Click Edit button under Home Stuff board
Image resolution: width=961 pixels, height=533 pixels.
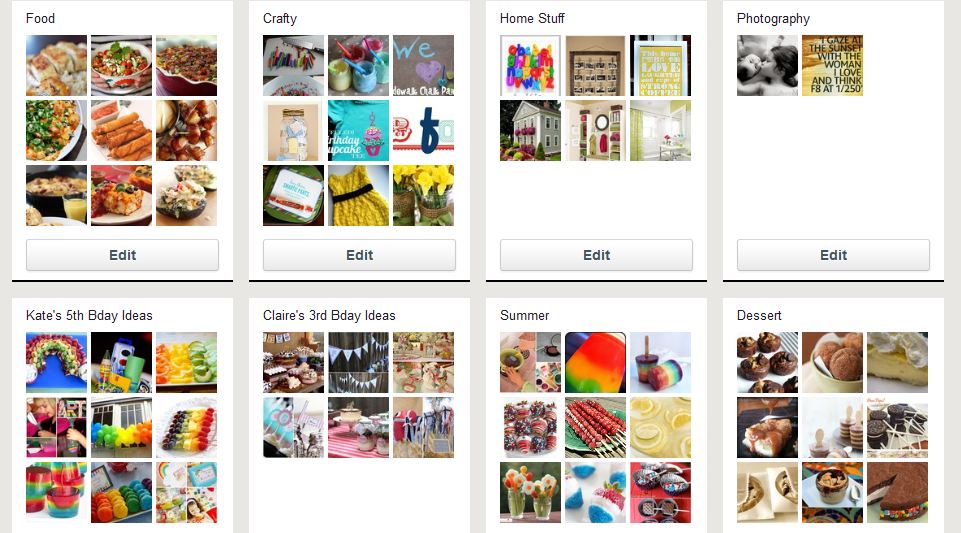596,255
